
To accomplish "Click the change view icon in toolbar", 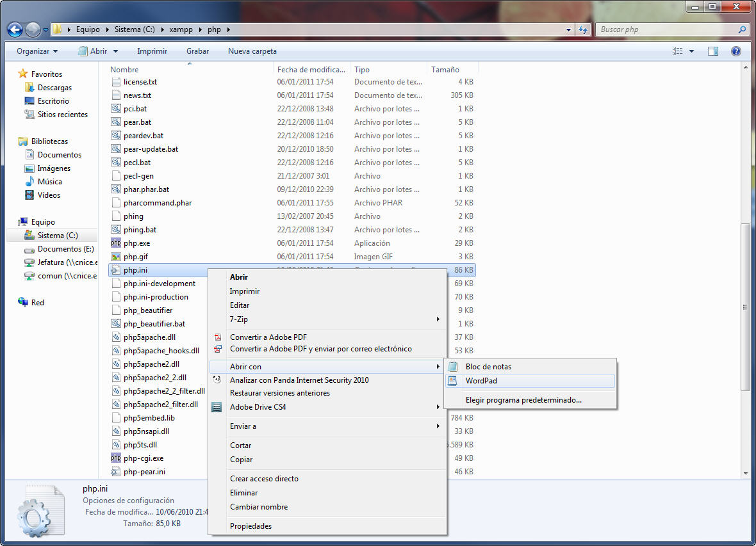I will [x=677, y=51].
